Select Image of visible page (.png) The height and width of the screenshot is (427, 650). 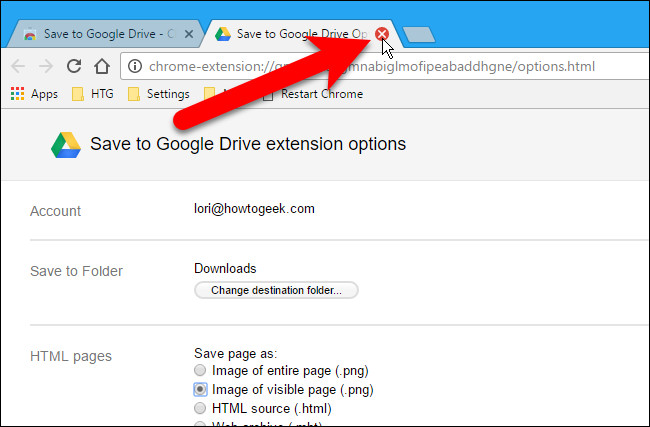(200, 389)
